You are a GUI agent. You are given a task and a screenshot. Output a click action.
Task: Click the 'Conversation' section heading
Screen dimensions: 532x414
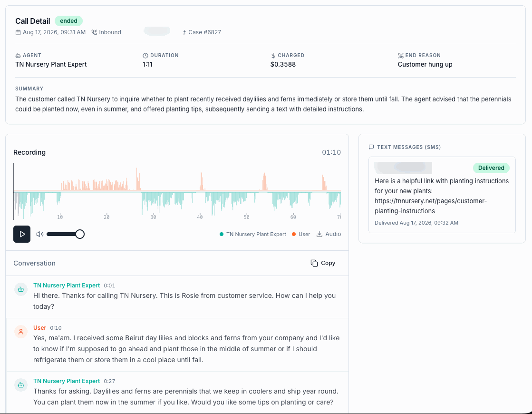click(34, 263)
